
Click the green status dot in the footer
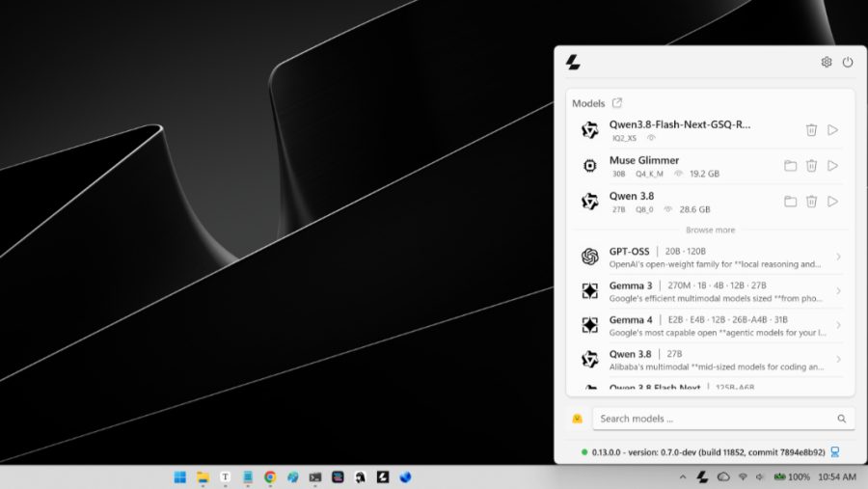[x=584, y=452]
